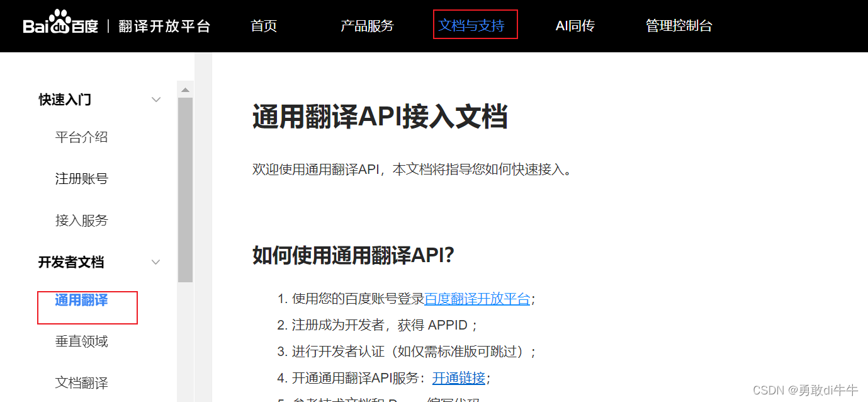Go to AI同传 page

click(575, 26)
